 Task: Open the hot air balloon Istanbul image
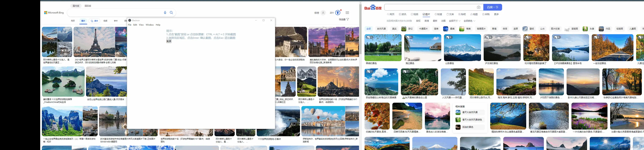[323, 121]
